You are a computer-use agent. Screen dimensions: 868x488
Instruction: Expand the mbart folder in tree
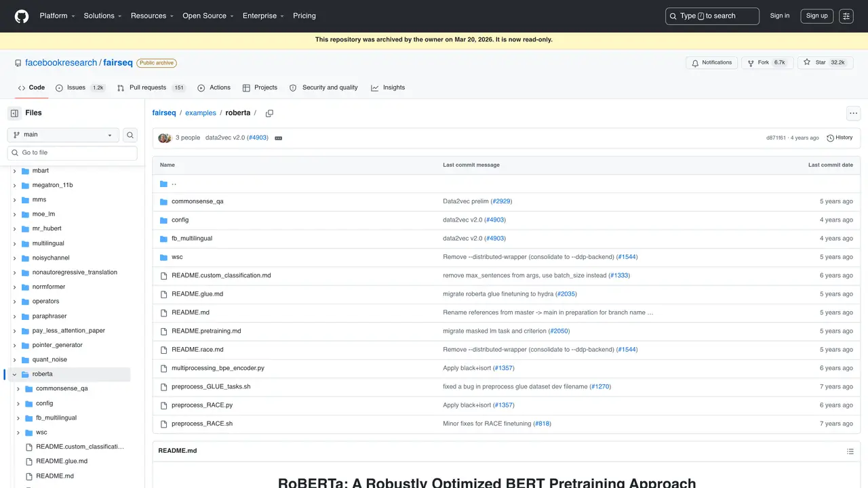coord(15,171)
